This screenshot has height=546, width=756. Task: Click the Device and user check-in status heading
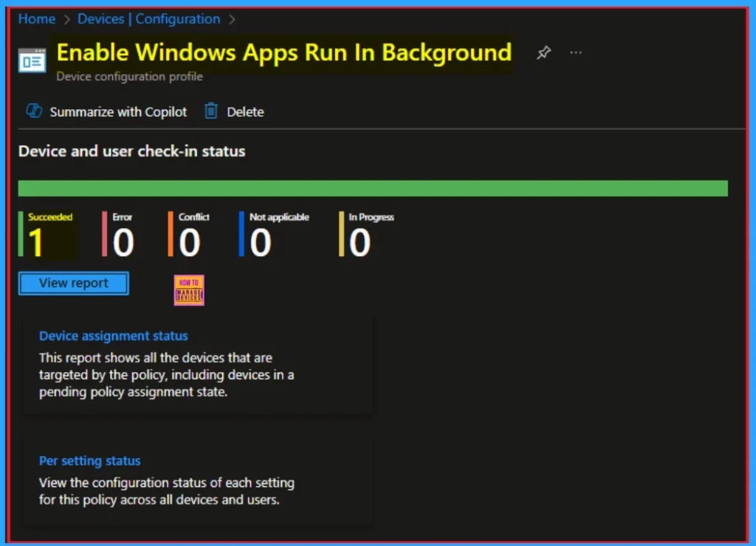(x=131, y=151)
